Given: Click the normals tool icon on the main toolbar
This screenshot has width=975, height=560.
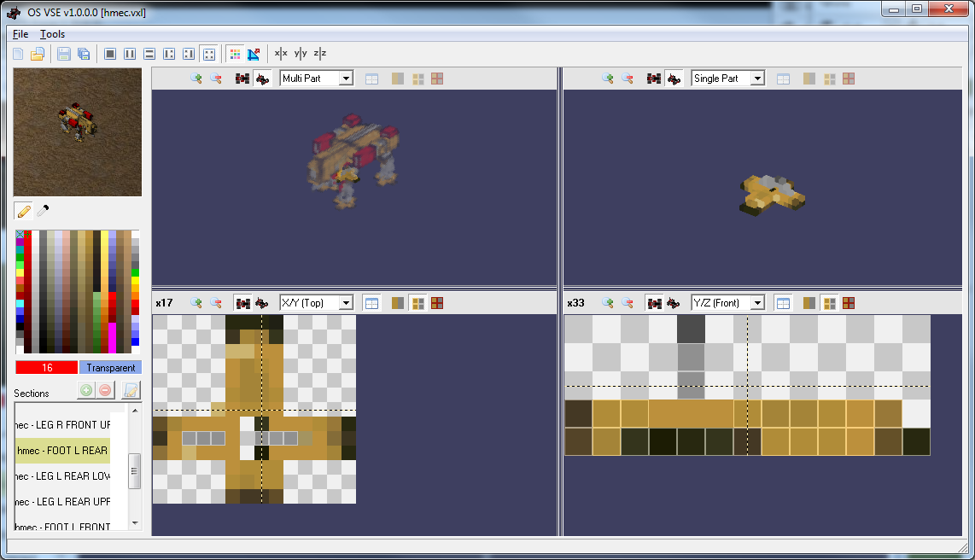Looking at the screenshot, I should tap(254, 53).
